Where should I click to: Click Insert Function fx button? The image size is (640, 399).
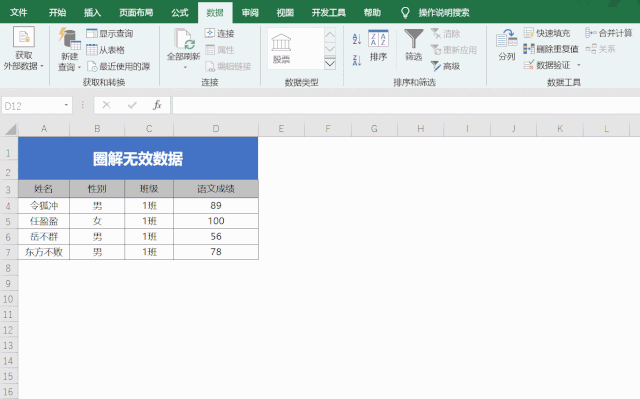[157, 105]
